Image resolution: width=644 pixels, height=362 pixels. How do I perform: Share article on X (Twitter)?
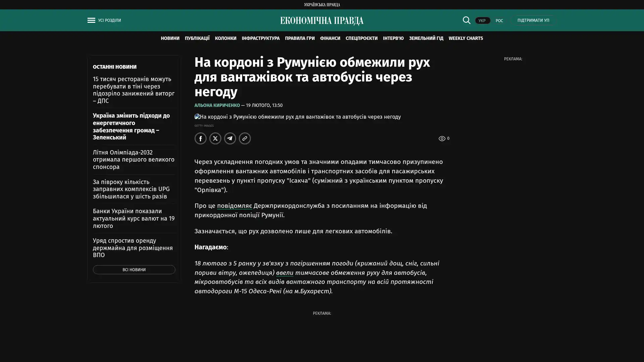point(215,138)
